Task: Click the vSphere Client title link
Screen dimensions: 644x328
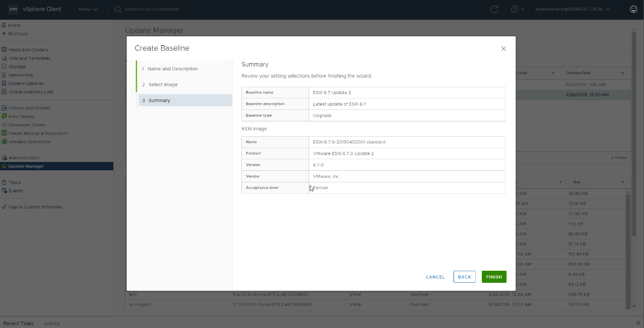Action: coord(43,9)
